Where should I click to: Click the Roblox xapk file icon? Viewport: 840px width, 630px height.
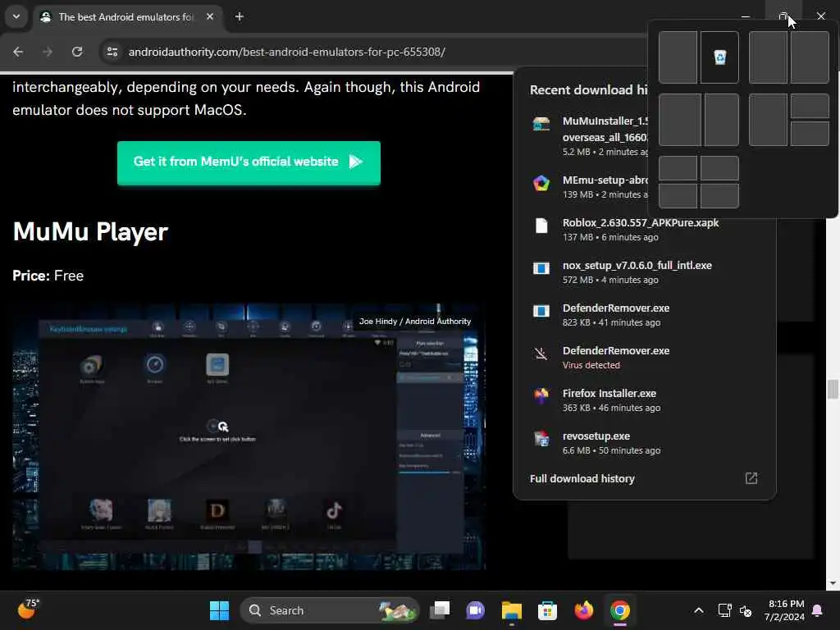tap(541, 226)
